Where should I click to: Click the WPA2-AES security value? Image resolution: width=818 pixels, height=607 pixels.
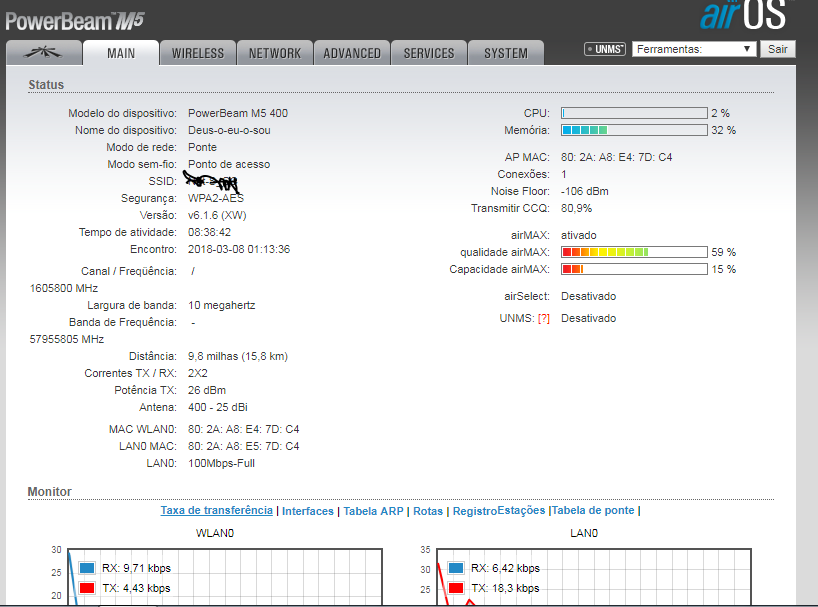coord(216,198)
